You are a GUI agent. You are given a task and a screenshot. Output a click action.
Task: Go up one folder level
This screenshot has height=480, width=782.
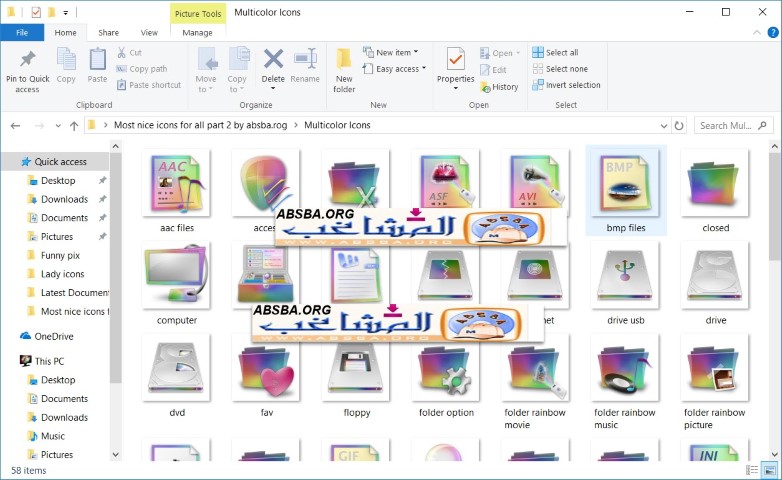(74, 126)
